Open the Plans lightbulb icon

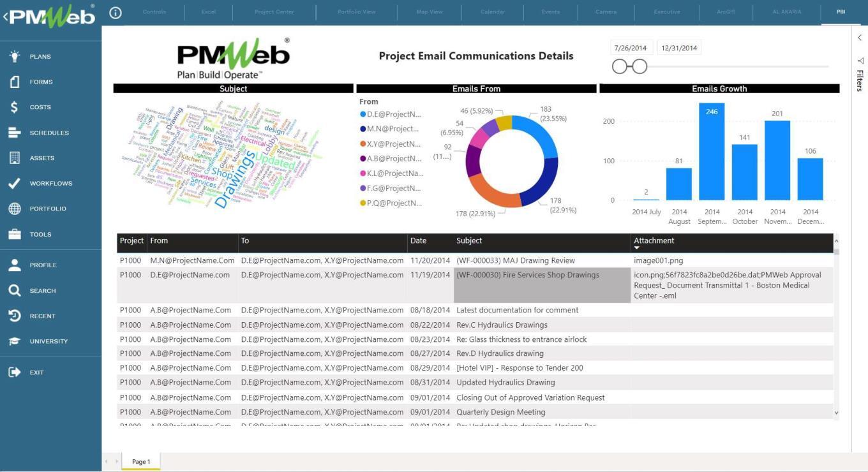tap(15, 56)
